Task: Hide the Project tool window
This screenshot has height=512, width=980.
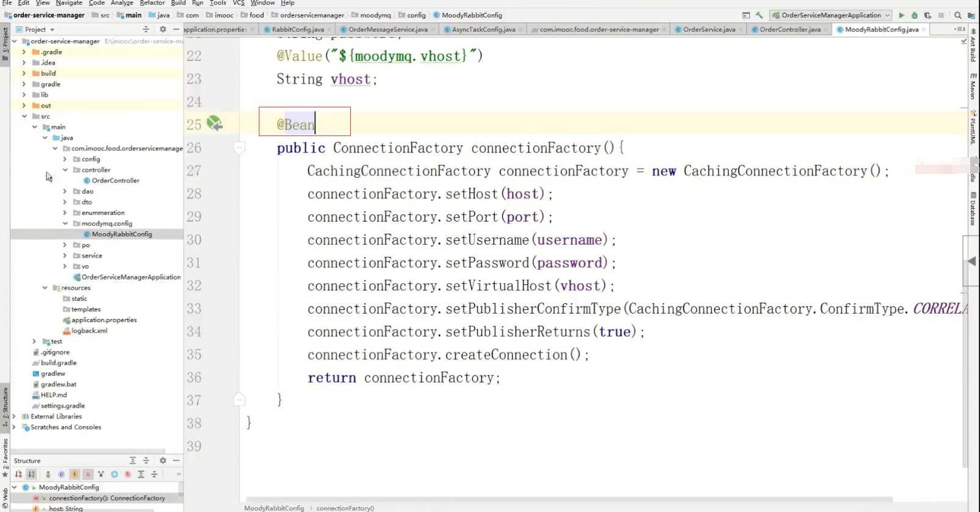Action: click(x=176, y=29)
